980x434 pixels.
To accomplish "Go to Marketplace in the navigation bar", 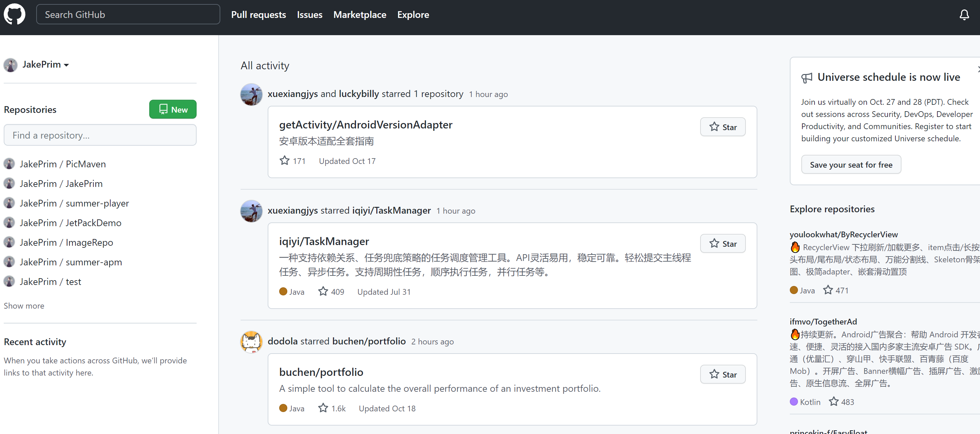I will (x=359, y=15).
